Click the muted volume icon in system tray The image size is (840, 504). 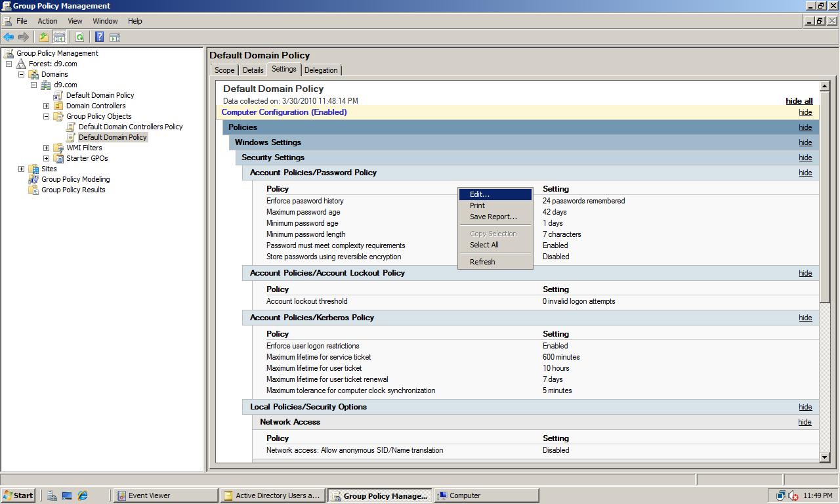tap(793, 495)
